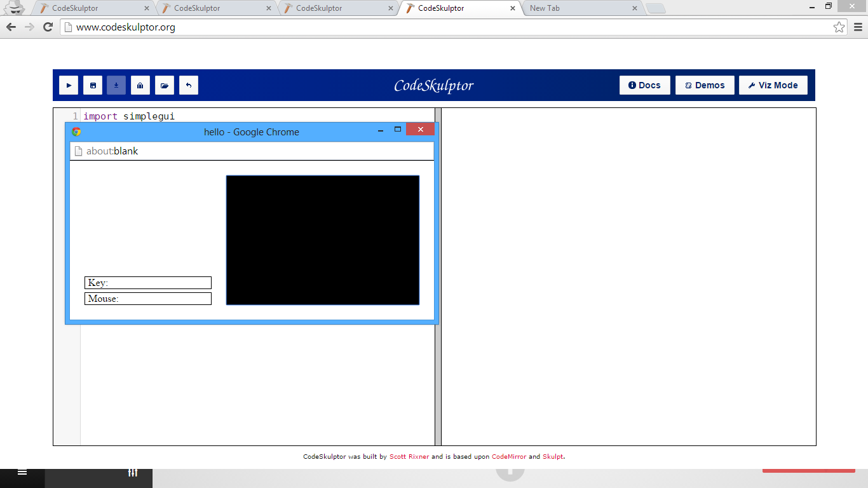Open the Skulpt link
Image resolution: width=868 pixels, height=488 pixels.
click(x=553, y=456)
